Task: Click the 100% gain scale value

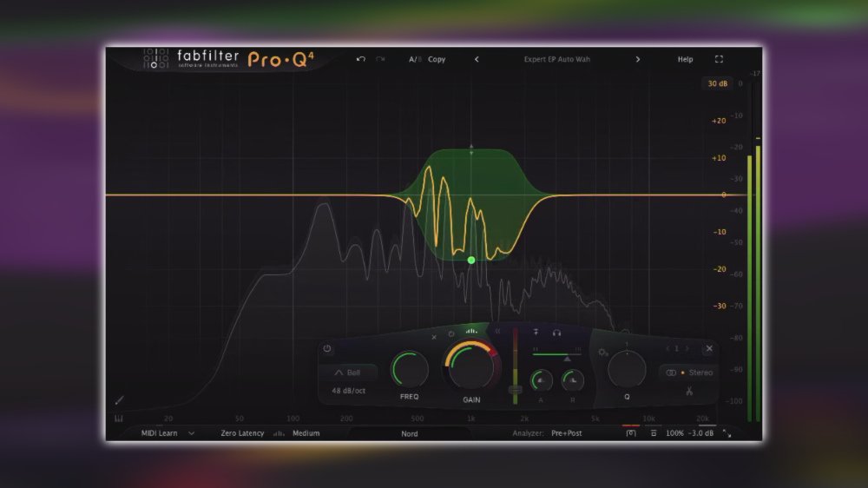Action: [674, 433]
